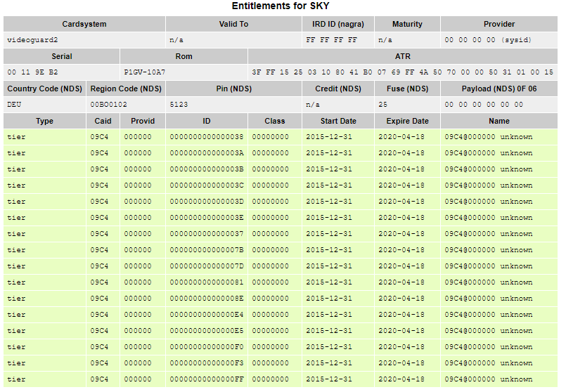Select IRD ID value FF FF FF FF

coord(331,40)
